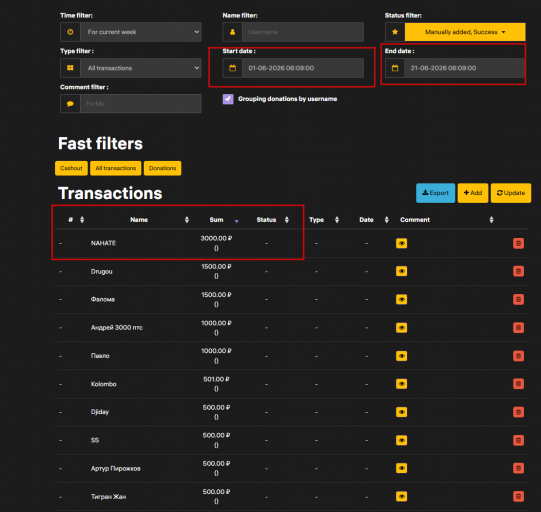Viewport: 541px width, 512px height.
Task: Sort table by Date column
Action: 386,220
